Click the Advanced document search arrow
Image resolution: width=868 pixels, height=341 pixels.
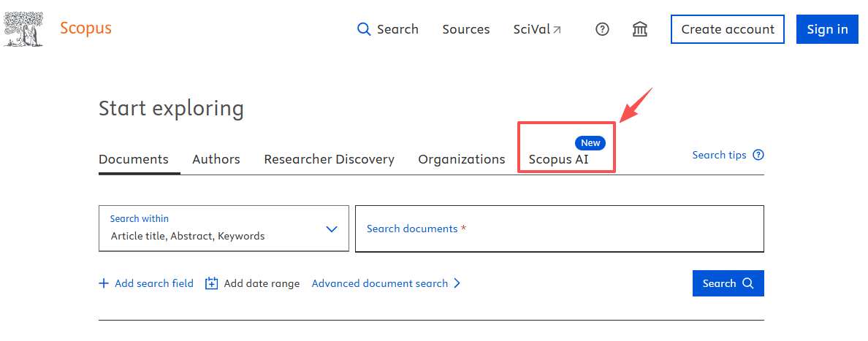457,283
